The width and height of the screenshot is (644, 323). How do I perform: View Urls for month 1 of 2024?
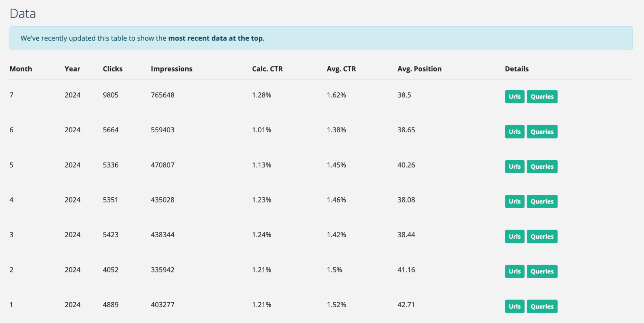[x=514, y=307]
